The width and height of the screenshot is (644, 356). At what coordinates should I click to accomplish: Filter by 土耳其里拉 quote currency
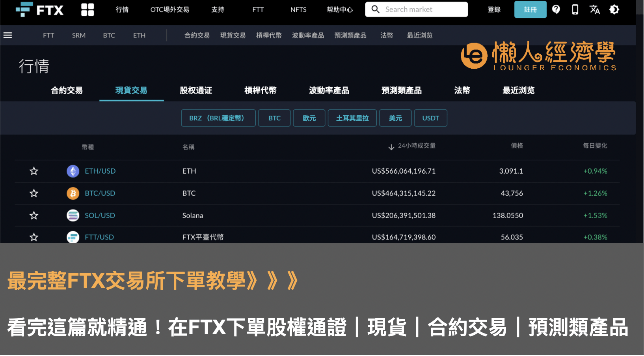pos(352,118)
